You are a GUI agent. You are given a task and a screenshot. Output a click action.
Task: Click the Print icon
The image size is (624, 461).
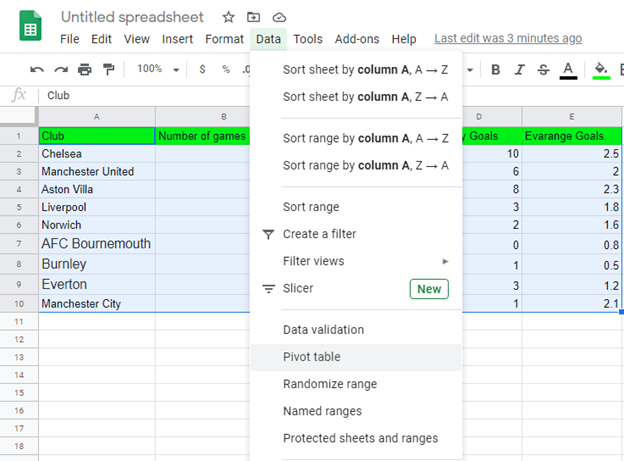coord(84,69)
